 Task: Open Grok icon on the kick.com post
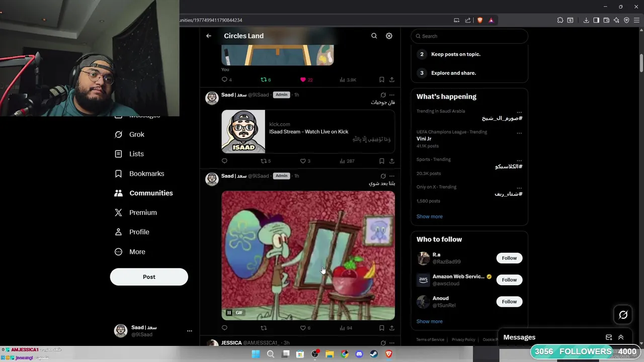(x=383, y=95)
